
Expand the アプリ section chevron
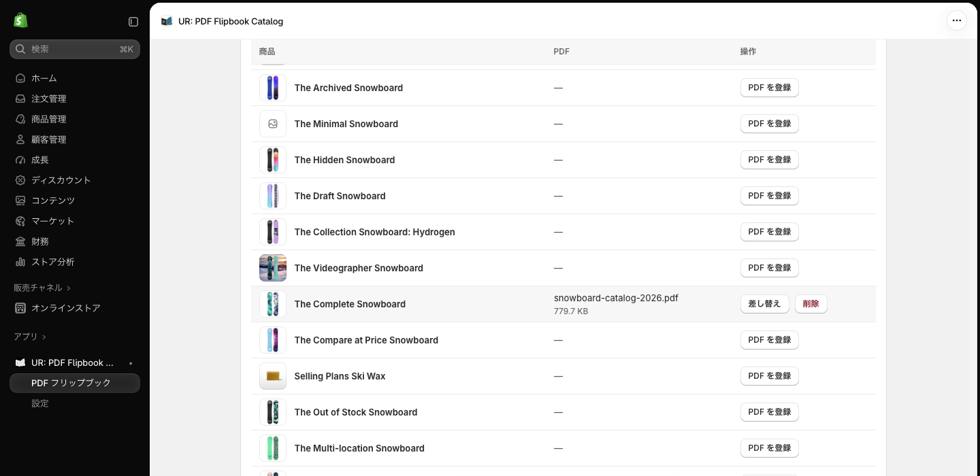44,337
